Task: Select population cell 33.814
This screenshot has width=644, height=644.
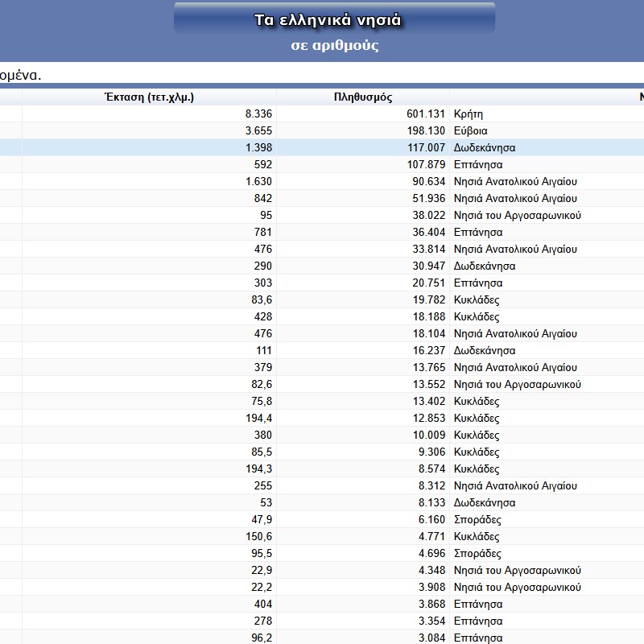Action: click(x=428, y=249)
